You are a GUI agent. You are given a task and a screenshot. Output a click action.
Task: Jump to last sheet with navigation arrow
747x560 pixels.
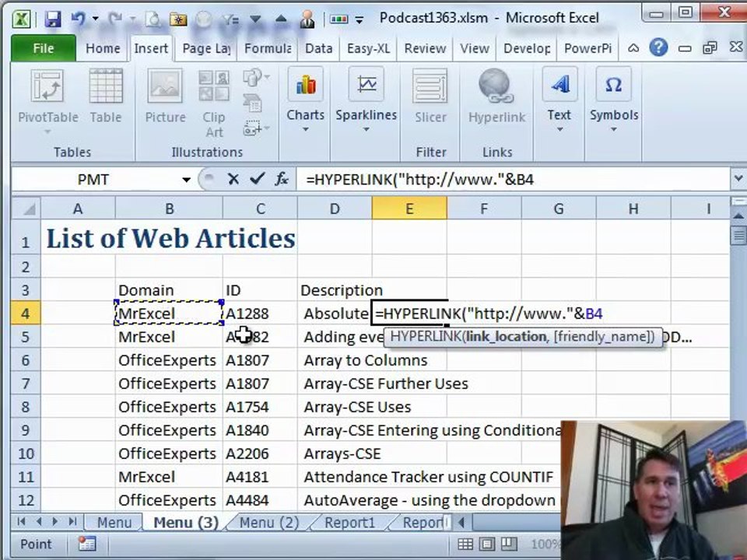[72, 521]
